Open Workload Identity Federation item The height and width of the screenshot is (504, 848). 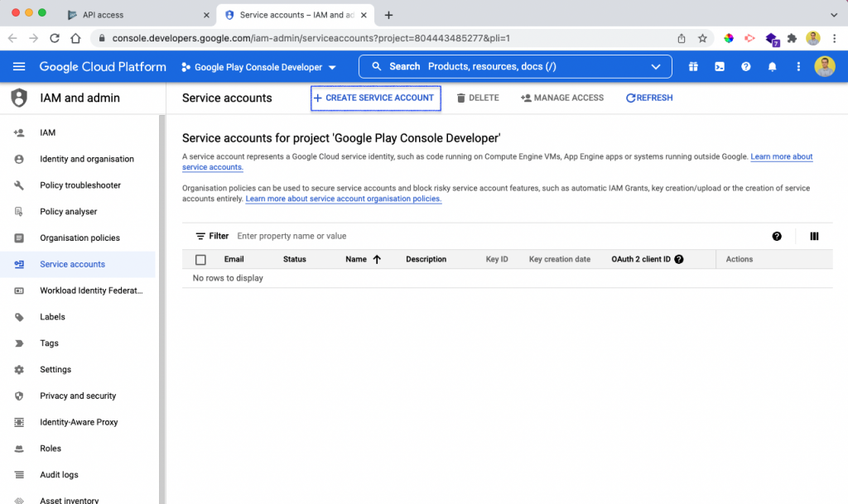pos(91,290)
